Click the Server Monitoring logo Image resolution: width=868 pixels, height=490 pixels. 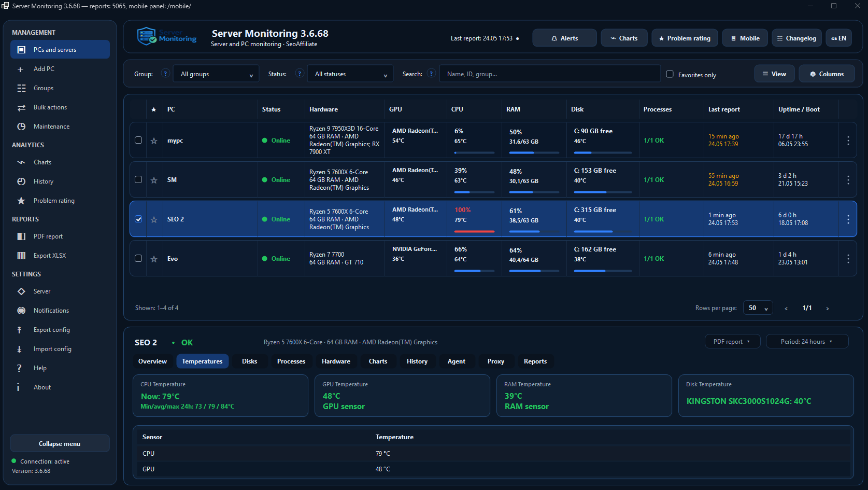click(x=167, y=36)
